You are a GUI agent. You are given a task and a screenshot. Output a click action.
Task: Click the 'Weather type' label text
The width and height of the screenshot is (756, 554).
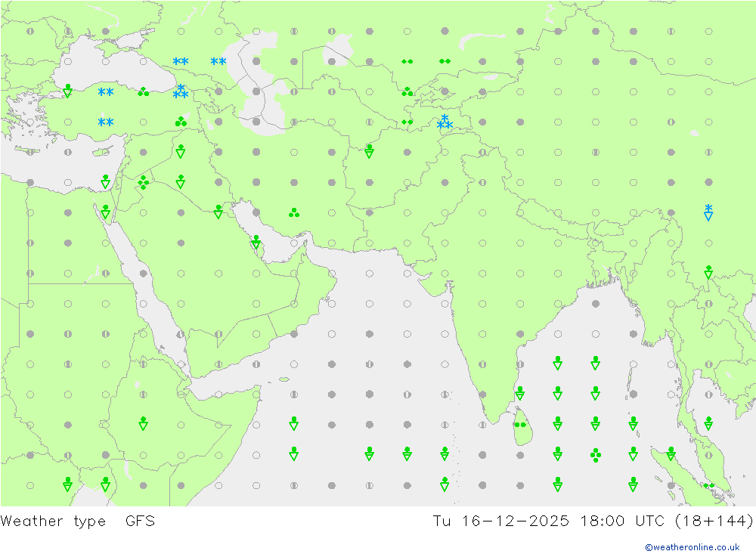53,522
